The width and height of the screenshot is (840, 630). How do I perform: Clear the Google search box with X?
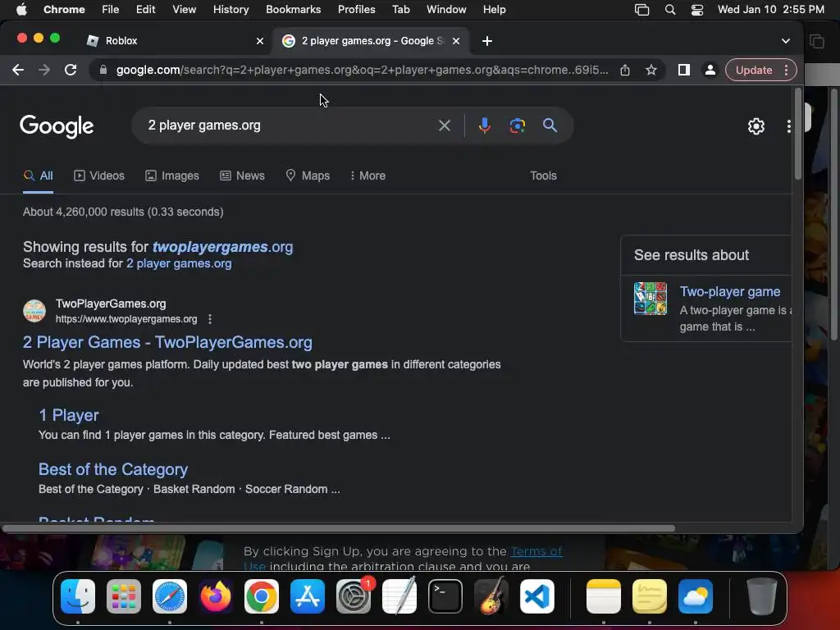pos(444,126)
